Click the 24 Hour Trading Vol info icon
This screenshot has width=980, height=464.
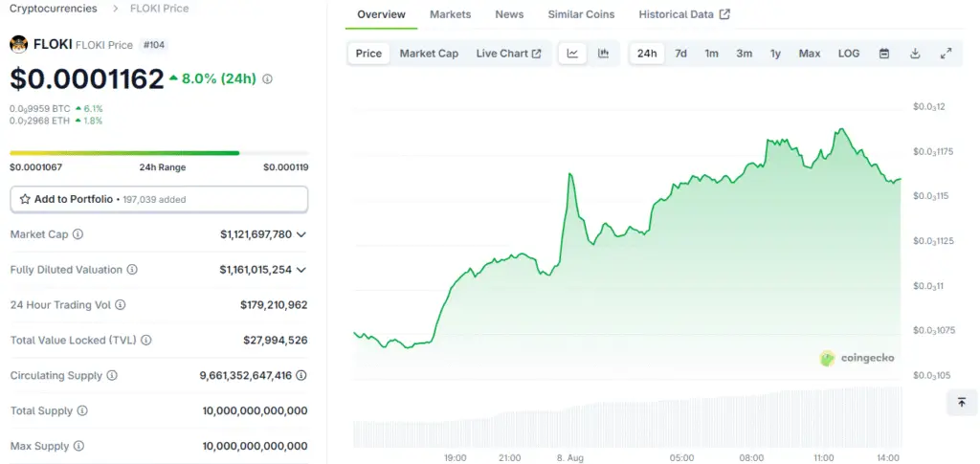click(x=121, y=305)
